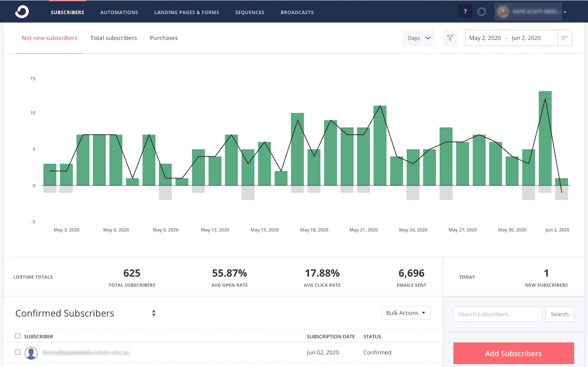Image resolution: width=588 pixels, height=367 pixels.
Task: Go to Automations in the top navigation
Action: [119, 12]
